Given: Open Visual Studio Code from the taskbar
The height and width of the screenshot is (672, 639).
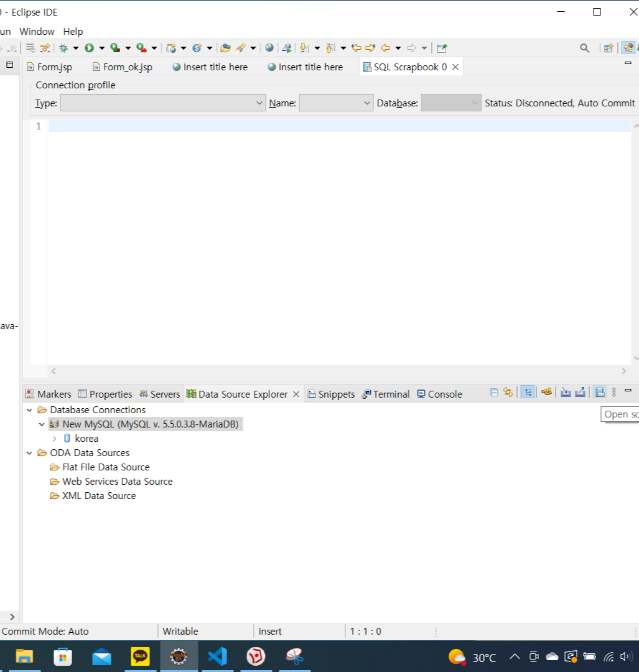Looking at the screenshot, I should 218,656.
